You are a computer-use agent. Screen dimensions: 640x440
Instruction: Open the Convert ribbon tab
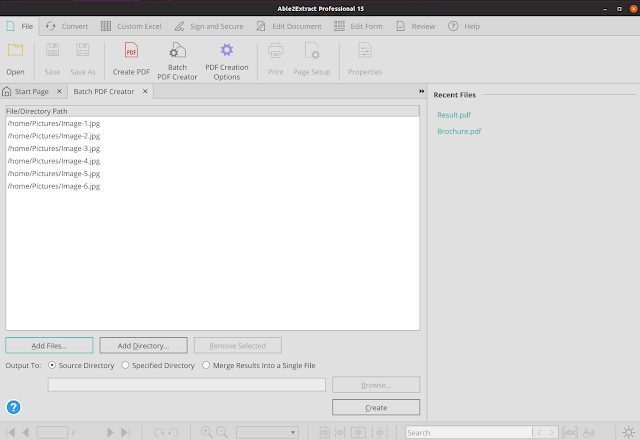[67, 26]
